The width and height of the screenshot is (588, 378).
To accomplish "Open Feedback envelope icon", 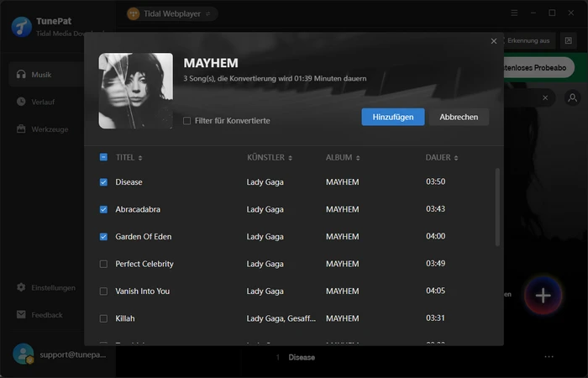I will [x=21, y=315].
